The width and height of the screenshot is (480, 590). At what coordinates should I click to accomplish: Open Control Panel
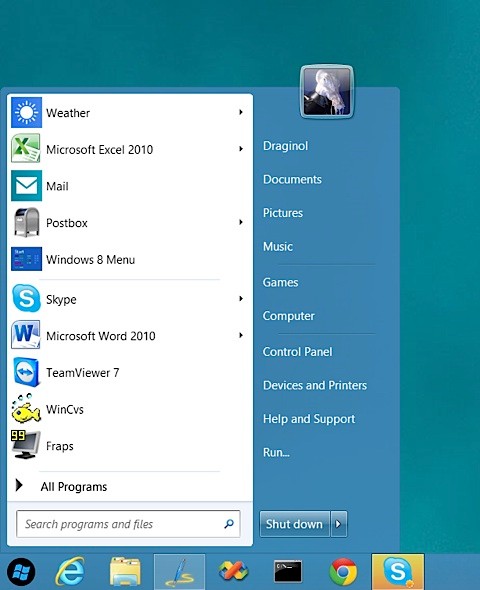click(x=298, y=352)
